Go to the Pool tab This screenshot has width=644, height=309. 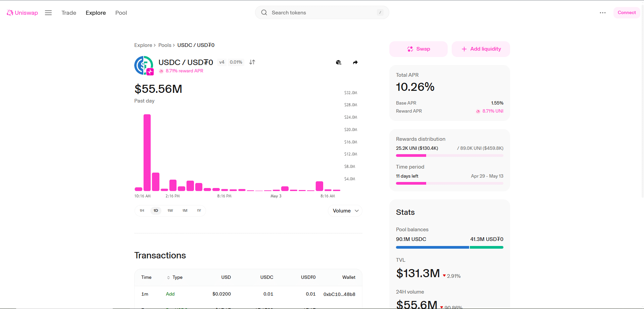click(121, 13)
